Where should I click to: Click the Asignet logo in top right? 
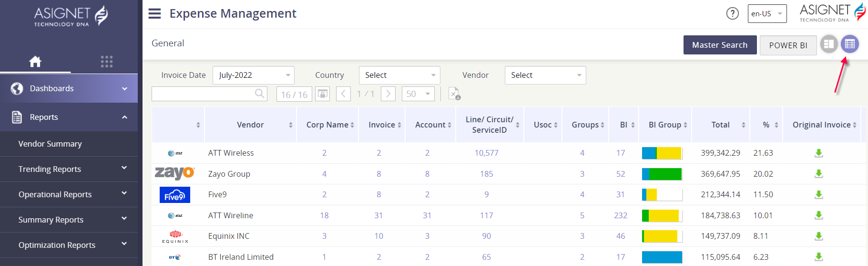(832, 12)
